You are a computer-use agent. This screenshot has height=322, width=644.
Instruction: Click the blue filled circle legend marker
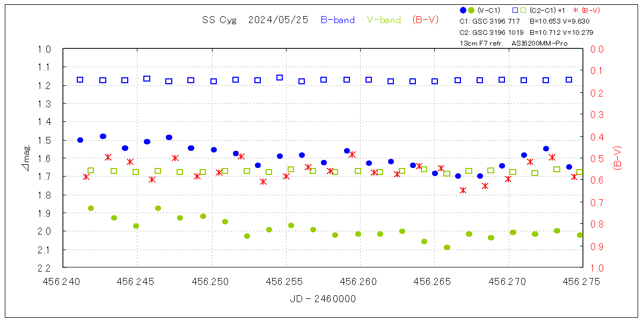463,10
